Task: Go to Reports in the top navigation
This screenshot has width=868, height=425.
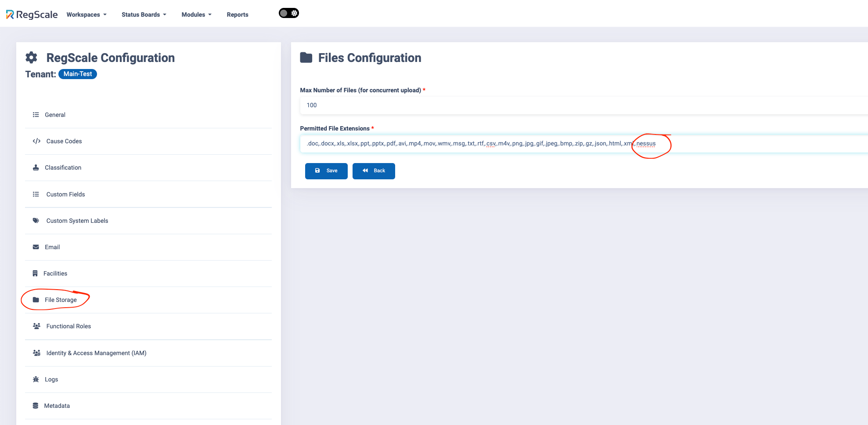Action: [238, 15]
